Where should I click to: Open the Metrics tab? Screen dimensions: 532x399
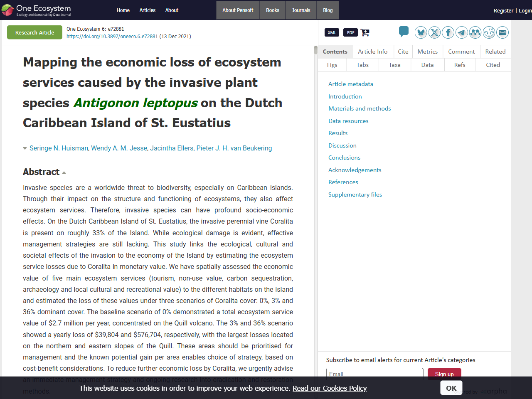click(428, 52)
